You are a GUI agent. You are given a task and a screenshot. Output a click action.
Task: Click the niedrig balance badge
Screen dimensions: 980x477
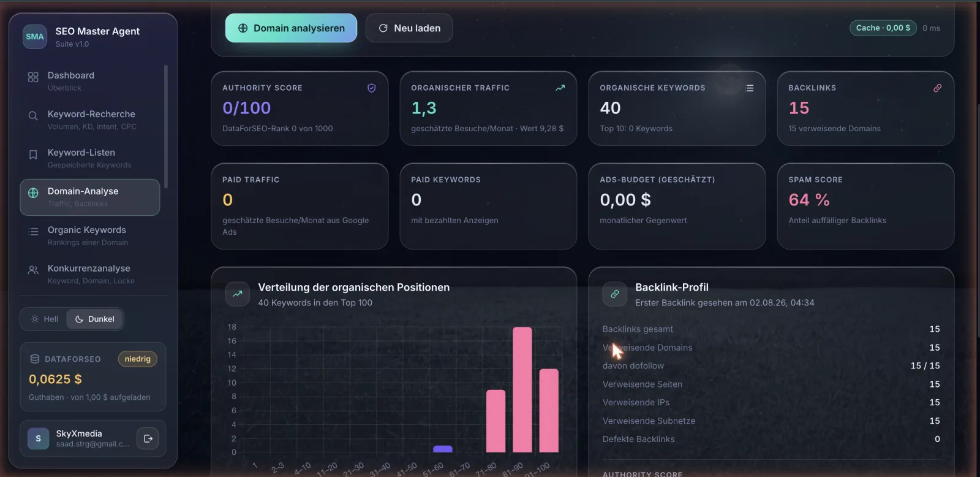[x=137, y=359]
